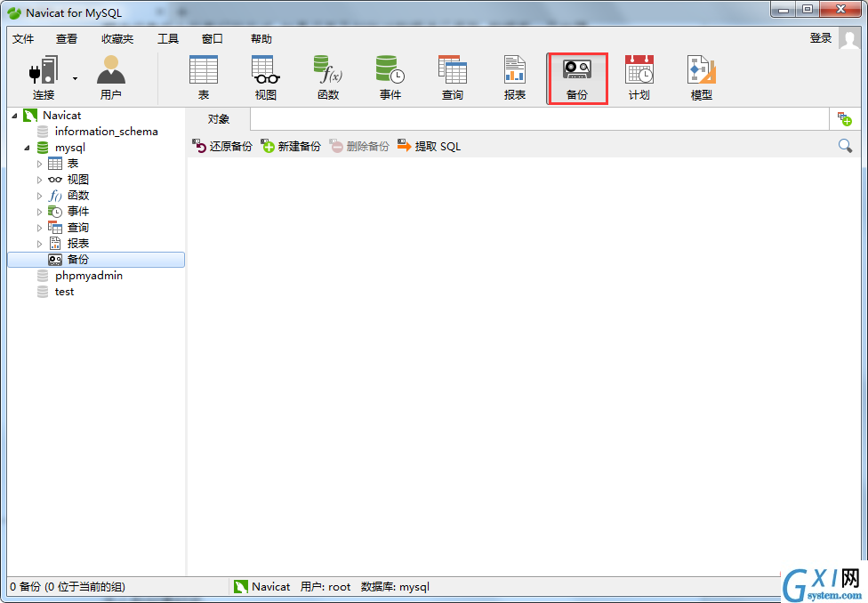Expand the 函数 tree node
The image size is (868, 603).
(x=39, y=196)
